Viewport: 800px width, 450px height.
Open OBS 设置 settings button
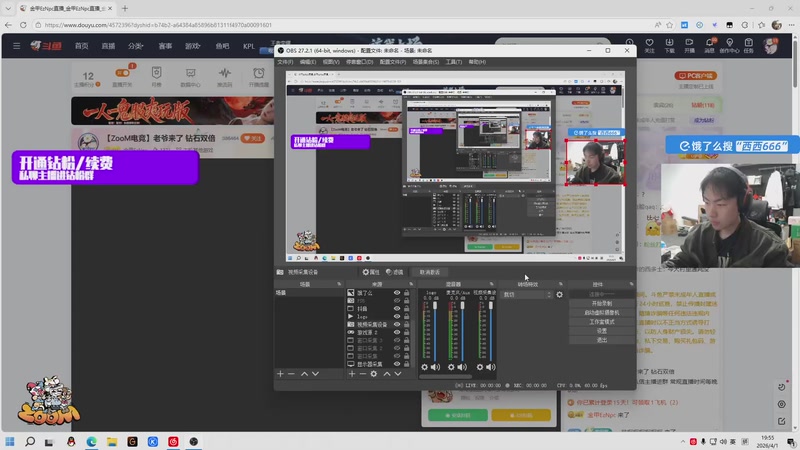602,331
